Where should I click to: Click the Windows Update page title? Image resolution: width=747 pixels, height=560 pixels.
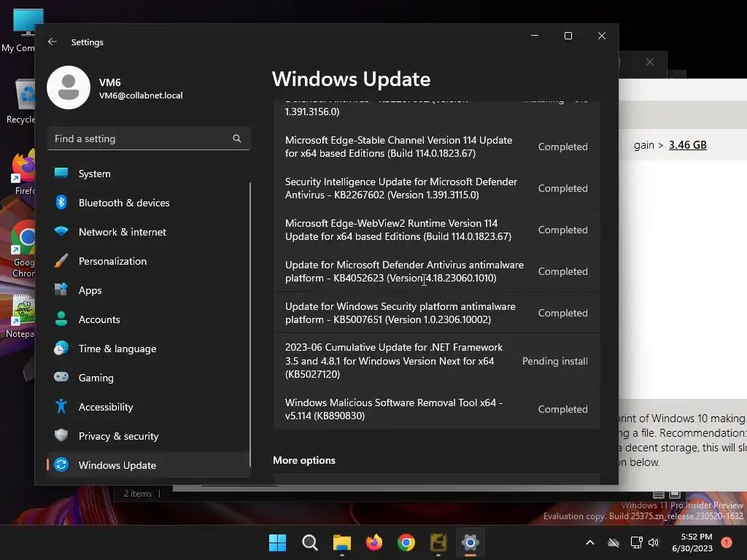351,79
